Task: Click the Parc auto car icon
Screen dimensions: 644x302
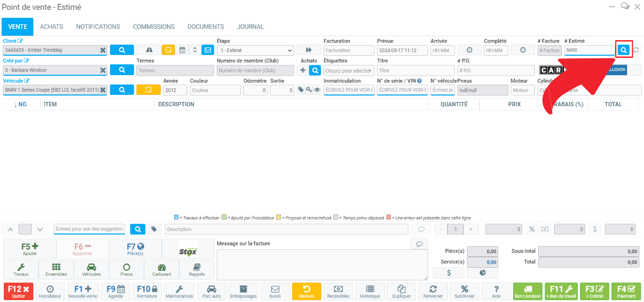Action: click(x=212, y=292)
